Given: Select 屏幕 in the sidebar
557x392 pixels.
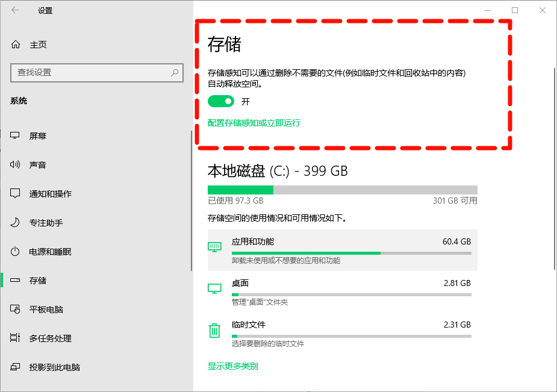Looking at the screenshot, I should pos(38,135).
